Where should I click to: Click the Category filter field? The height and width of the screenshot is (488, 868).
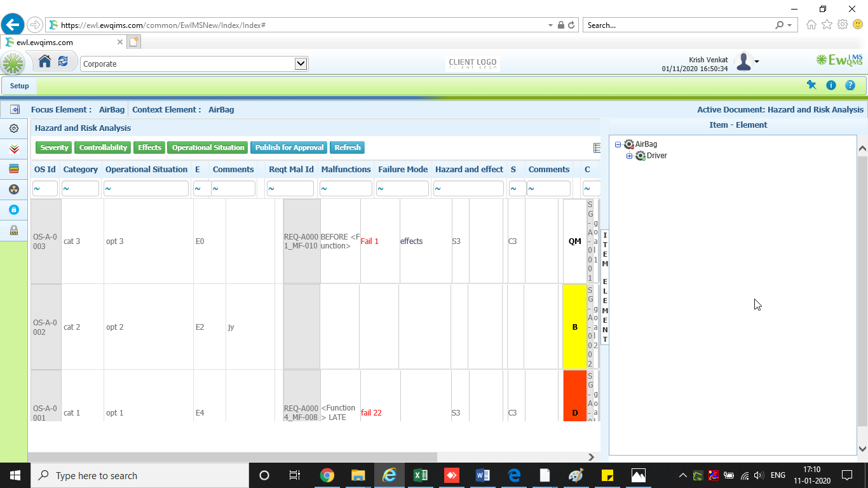coord(80,189)
